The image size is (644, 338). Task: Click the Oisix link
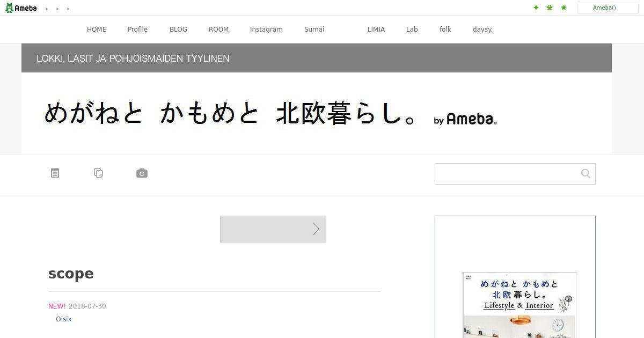tap(64, 319)
